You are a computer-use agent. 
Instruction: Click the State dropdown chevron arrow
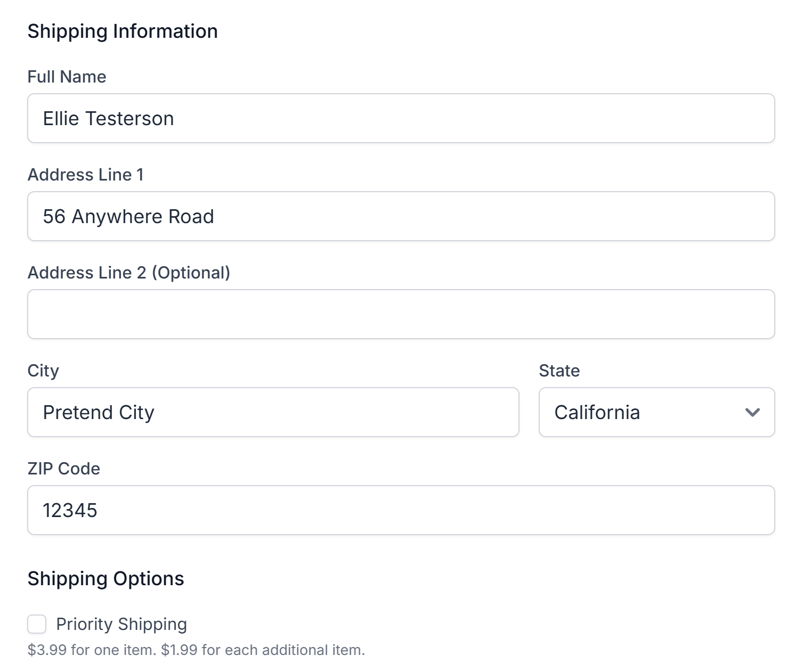point(752,412)
